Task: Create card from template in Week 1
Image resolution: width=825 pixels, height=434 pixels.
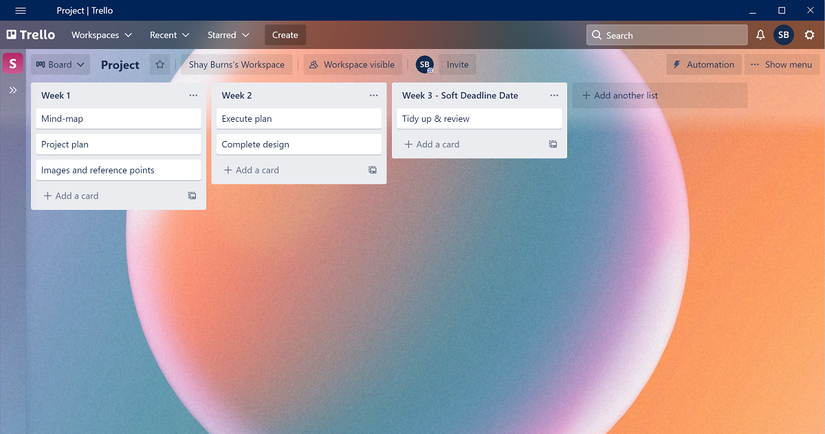Action: (192, 196)
